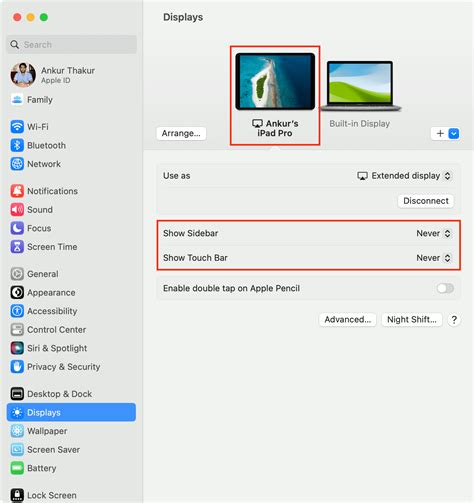Select the Network label in sidebar

pos(44,164)
